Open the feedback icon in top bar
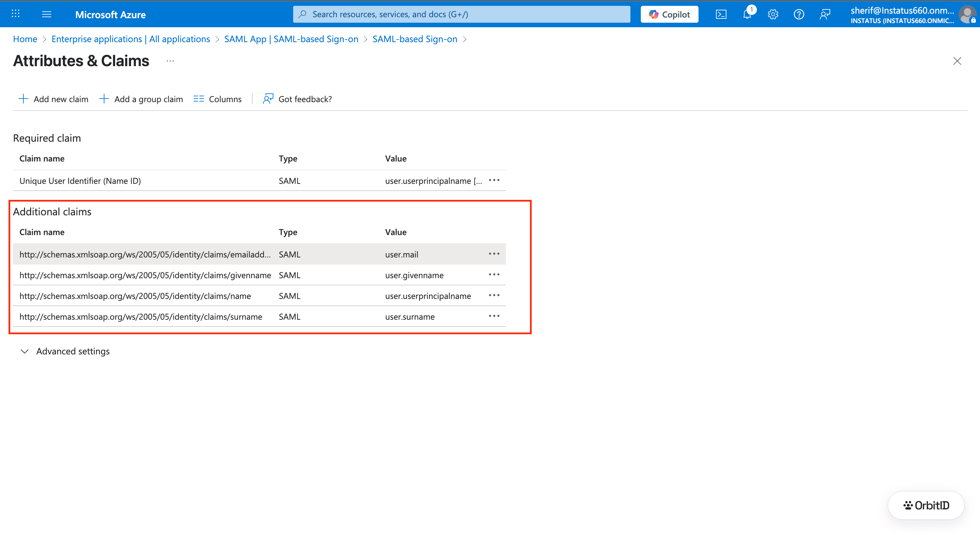The width and height of the screenshot is (980, 535). tap(825, 15)
